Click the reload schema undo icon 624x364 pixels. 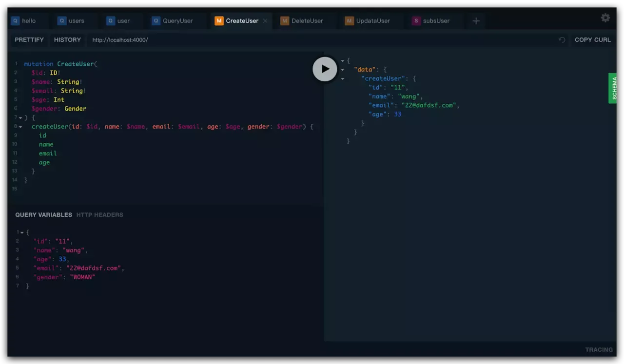click(x=562, y=40)
